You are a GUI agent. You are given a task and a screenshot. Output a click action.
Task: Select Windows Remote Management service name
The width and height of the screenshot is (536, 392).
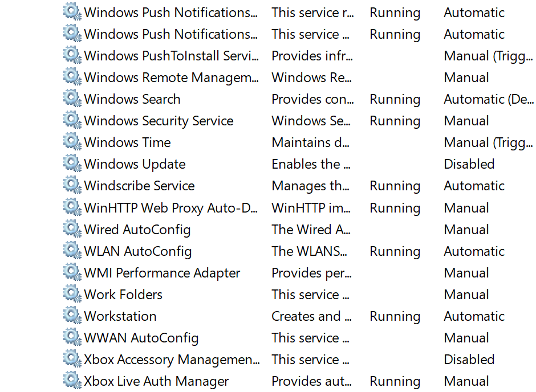(171, 78)
